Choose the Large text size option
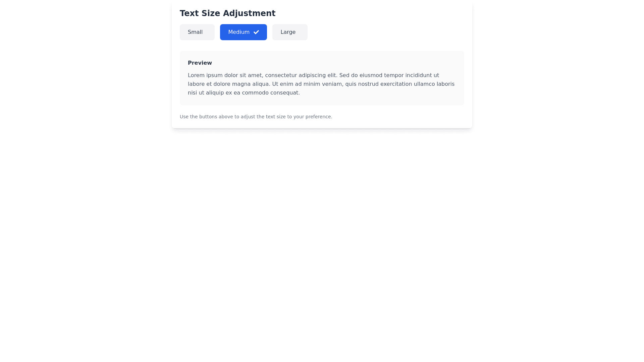 coord(289,32)
